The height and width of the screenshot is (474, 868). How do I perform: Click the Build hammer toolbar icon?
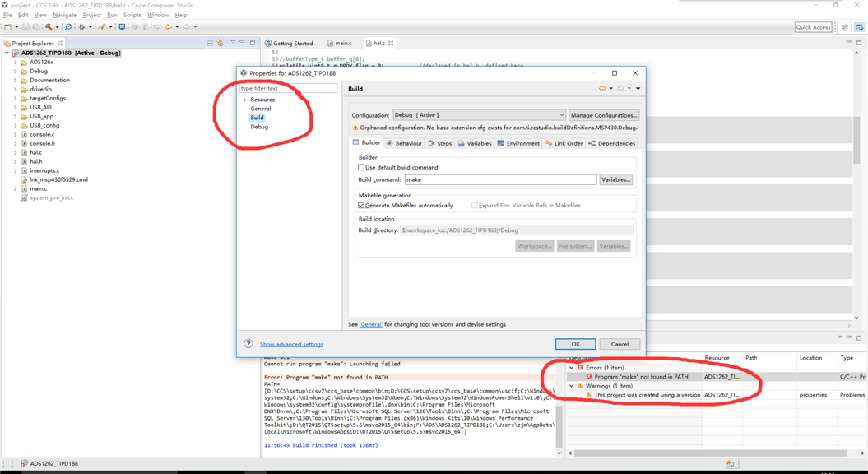click(49, 26)
